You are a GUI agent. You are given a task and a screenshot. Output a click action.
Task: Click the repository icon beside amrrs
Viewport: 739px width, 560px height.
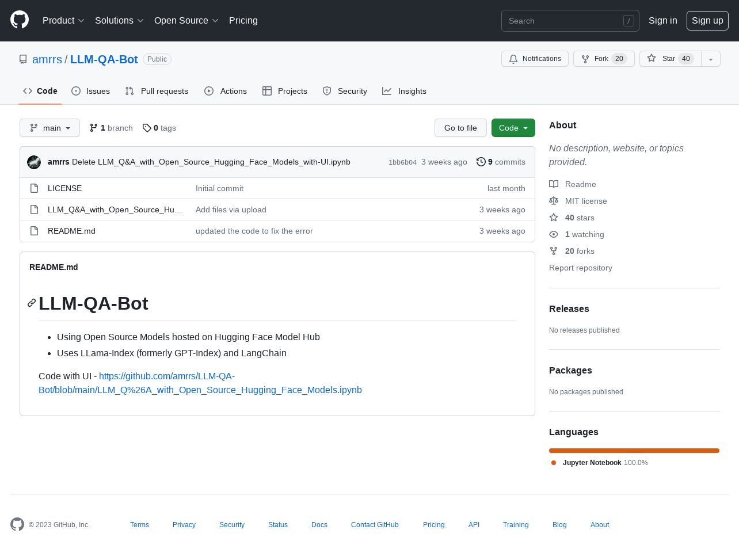[x=23, y=59]
